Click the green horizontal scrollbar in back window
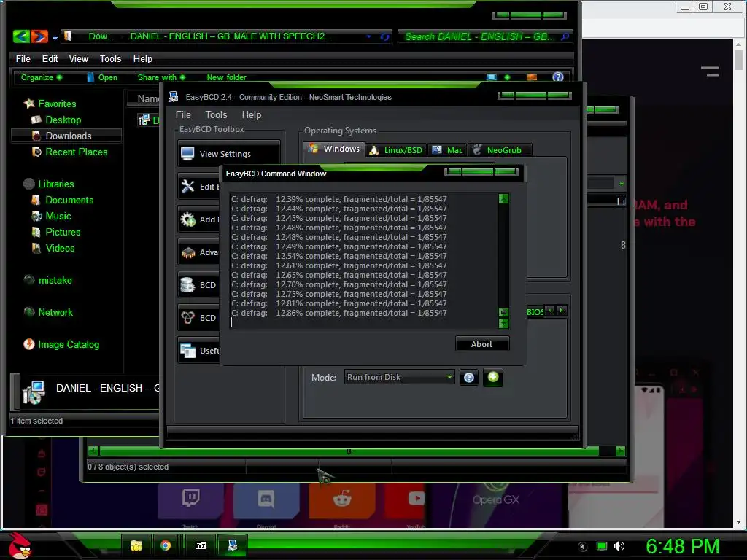The height and width of the screenshot is (560, 747). click(349, 451)
